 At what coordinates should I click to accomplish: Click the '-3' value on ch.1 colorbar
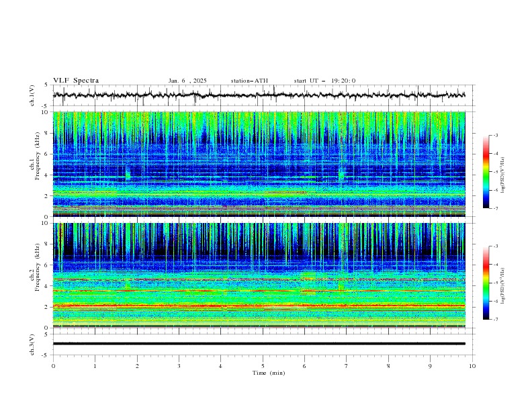(x=496, y=135)
